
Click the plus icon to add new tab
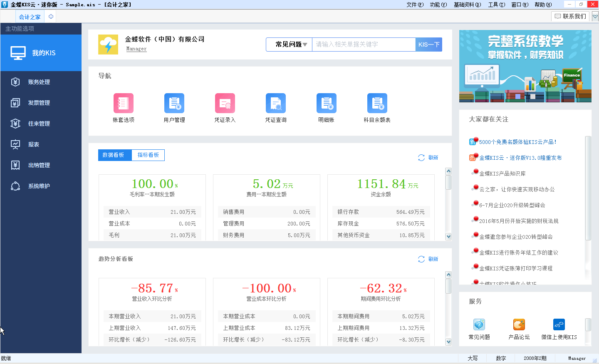coord(51,17)
